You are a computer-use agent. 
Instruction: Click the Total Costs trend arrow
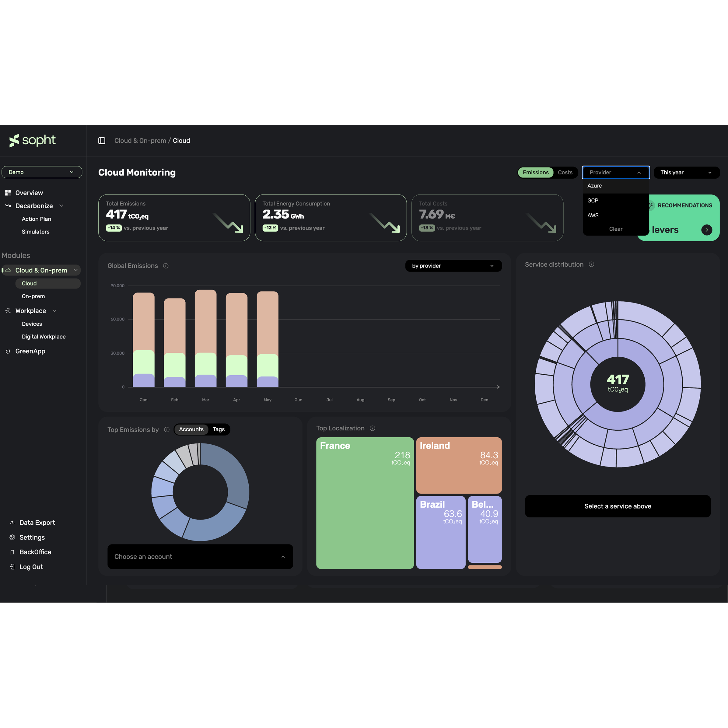(541, 223)
